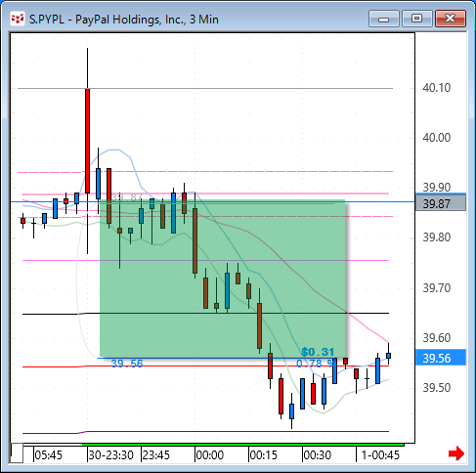Click the 00:00 time axis label

point(210,454)
